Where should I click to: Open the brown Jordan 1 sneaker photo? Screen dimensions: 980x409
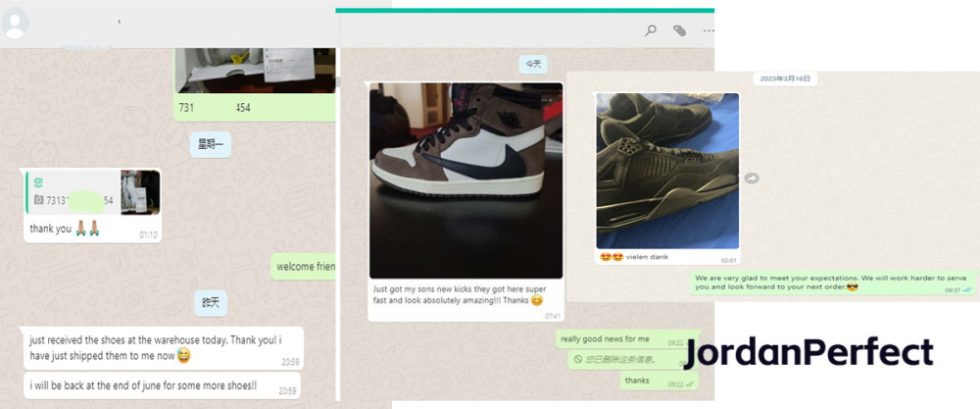(x=465, y=180)
